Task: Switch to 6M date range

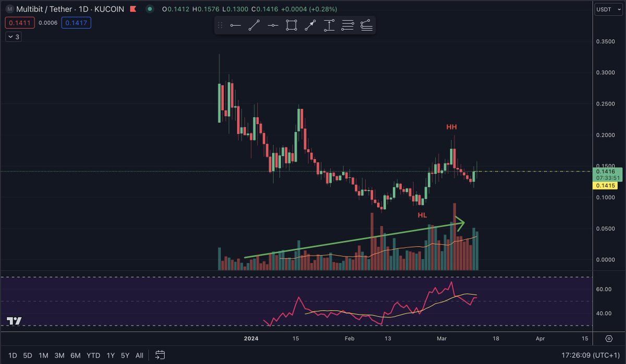Action: [x=76, y=355]
